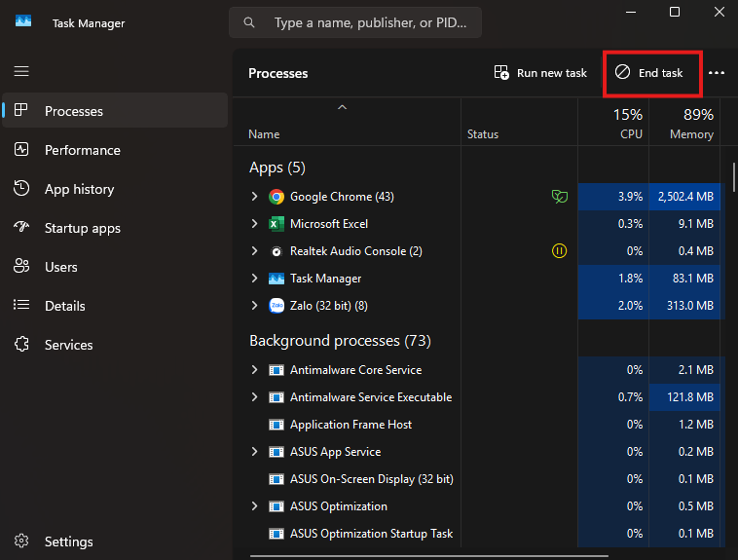Click the Apps (5) group header
This screenshot has width=738, height=560.
coord(277,168)
